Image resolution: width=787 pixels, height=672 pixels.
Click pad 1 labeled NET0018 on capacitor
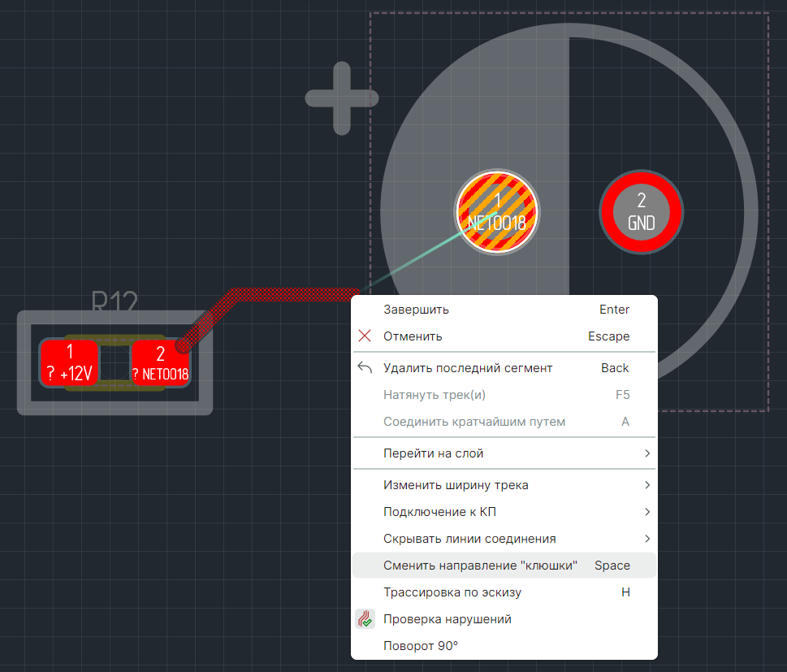[497, 213]
